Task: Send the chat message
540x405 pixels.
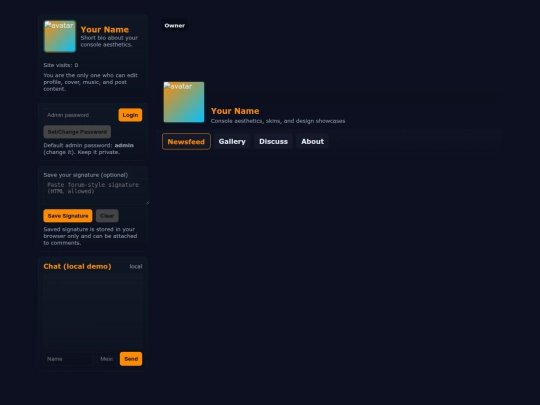Action: 131,359
